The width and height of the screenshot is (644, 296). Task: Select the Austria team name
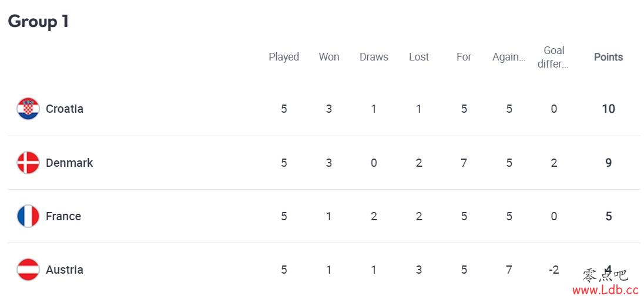[65, 270]
